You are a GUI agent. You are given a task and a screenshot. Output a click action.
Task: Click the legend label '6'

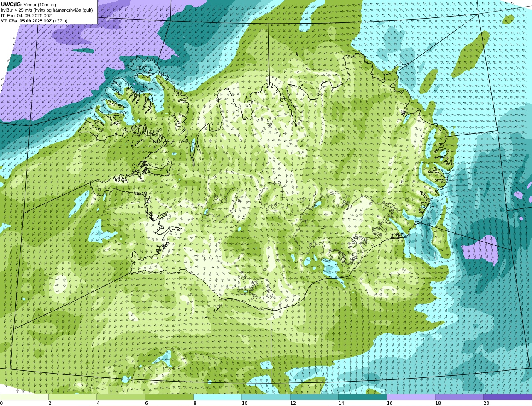(x=147, y=403)
